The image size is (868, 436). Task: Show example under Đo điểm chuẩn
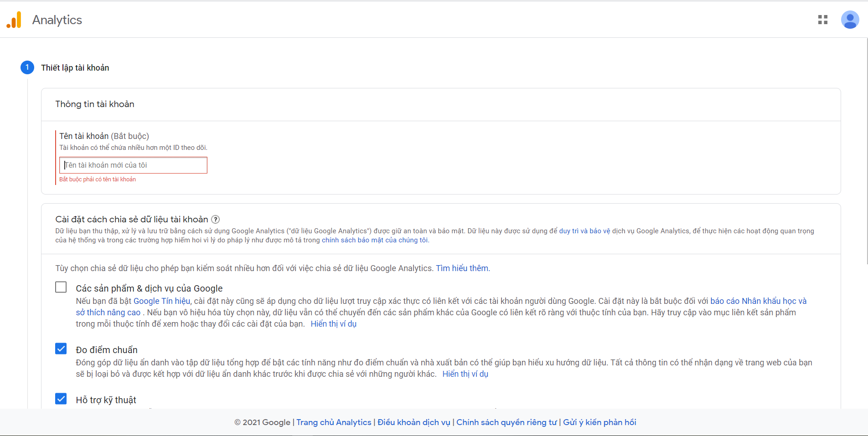465,374
